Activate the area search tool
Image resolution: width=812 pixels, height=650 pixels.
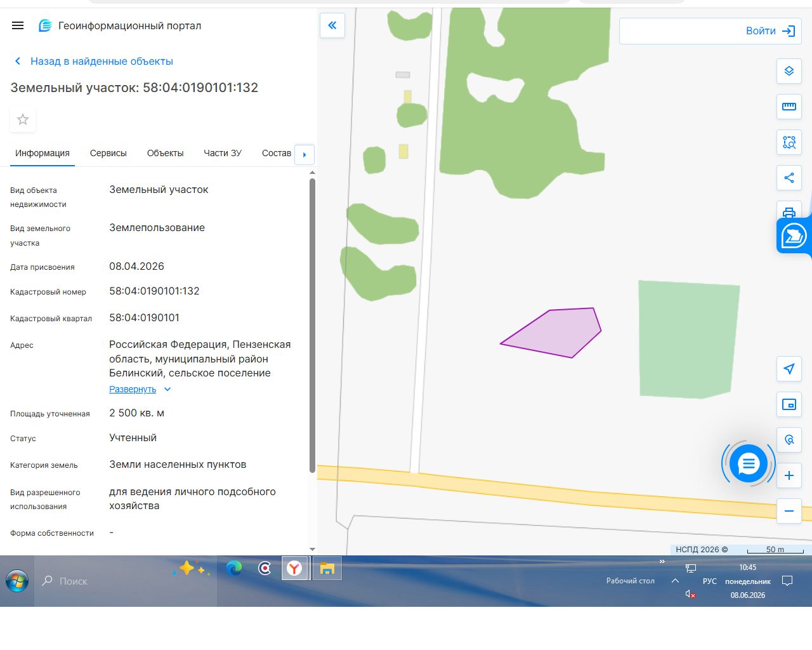pos(789,142)
